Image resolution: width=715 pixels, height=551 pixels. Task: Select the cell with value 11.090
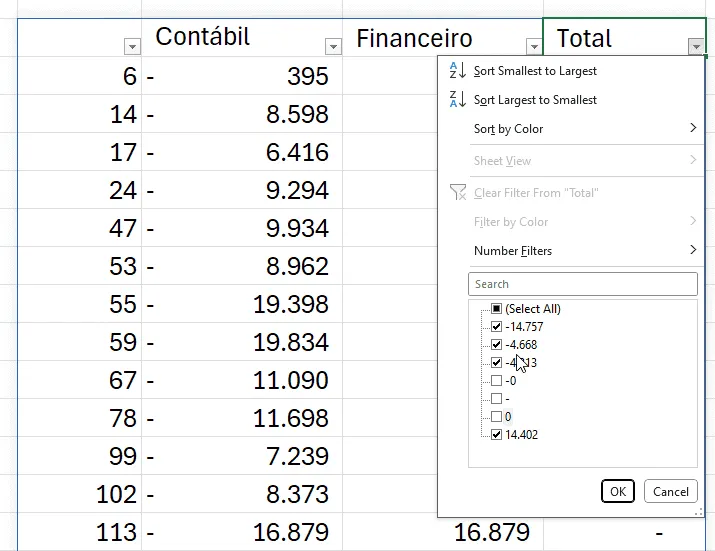tap(242, 380)
